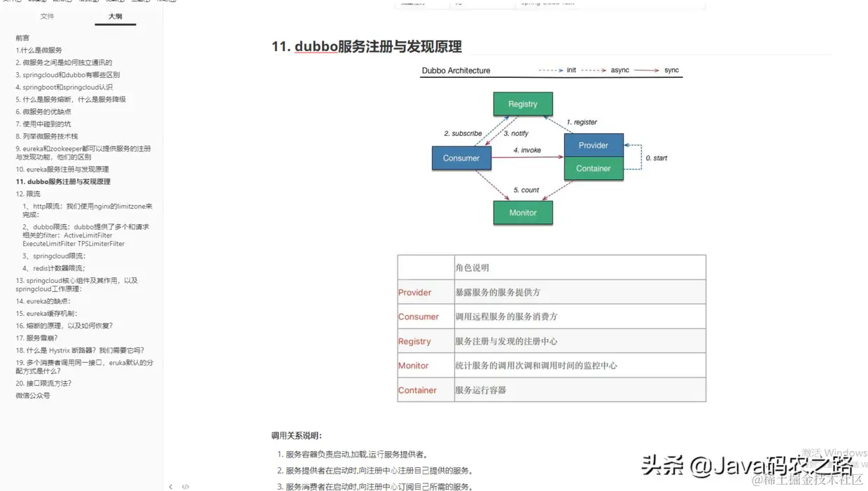Image resolution: width=868 pixels, height=491 pixels.
Task: Open outline item 1.什么是微服务
Action: pyautogui.click(x=38, y=50)
